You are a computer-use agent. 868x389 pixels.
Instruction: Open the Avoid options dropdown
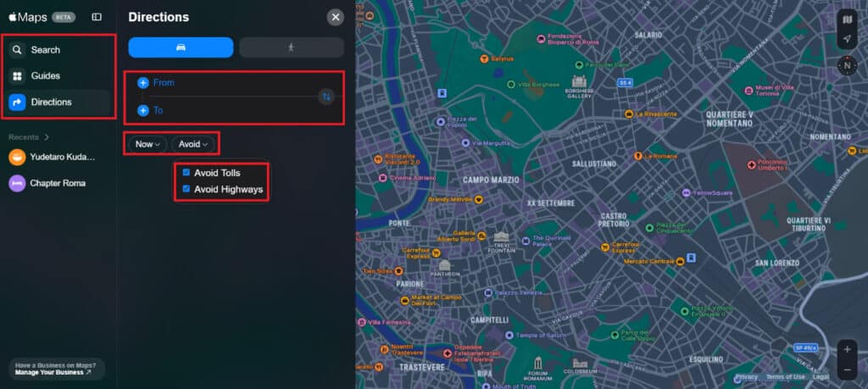click(x=192, y=144)
